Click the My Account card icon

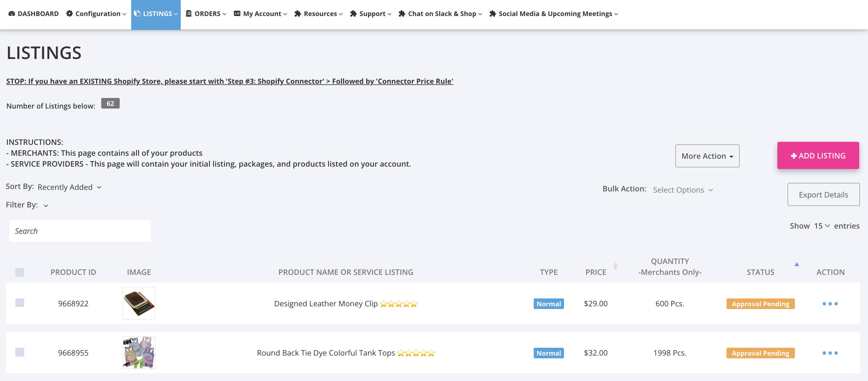coord(237,14)
